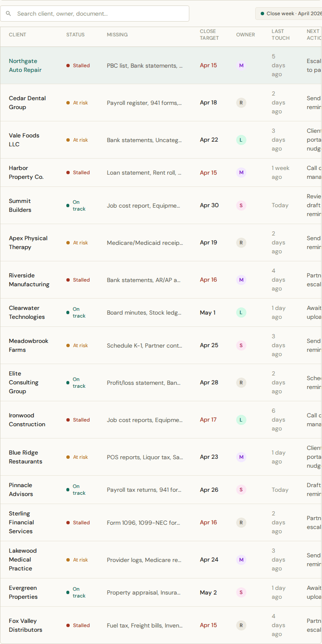Sort by the Status column header
The height and width of the screenshot is (644, 322).
[x=75, y=35]
